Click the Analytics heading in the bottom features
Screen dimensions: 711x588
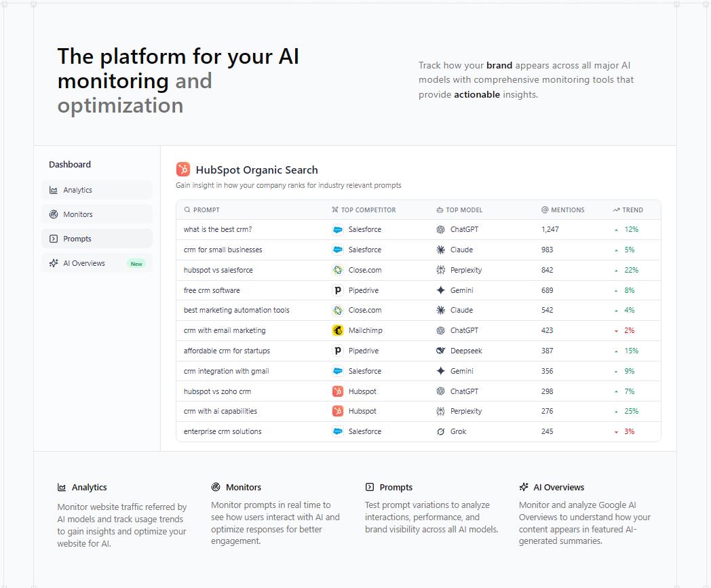[89, 487]
